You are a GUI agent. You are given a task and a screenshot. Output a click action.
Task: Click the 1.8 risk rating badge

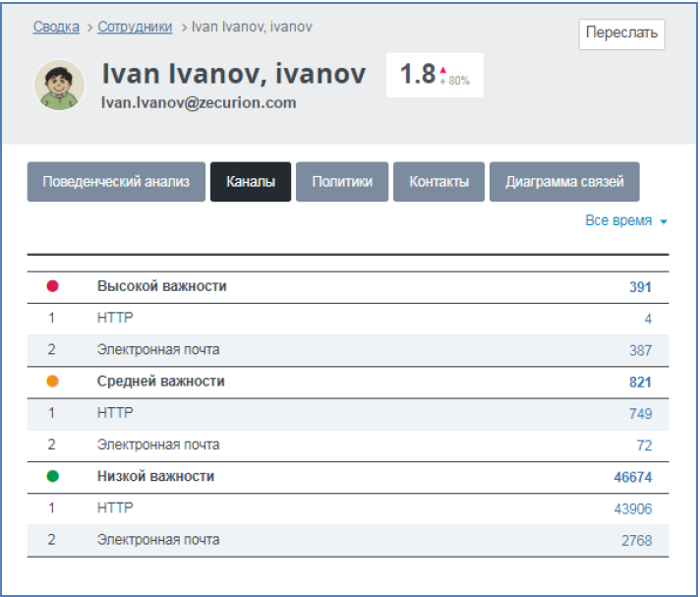pos(418,75)
